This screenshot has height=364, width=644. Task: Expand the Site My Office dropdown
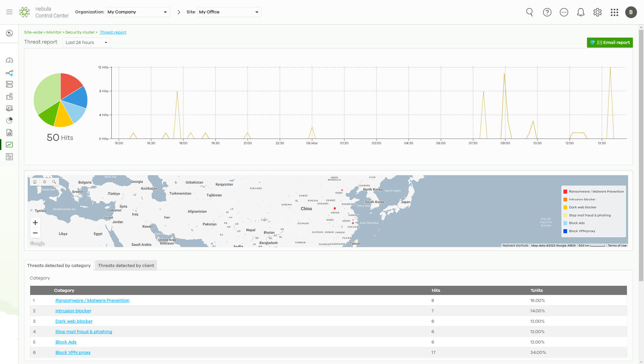tap(229, 12)
